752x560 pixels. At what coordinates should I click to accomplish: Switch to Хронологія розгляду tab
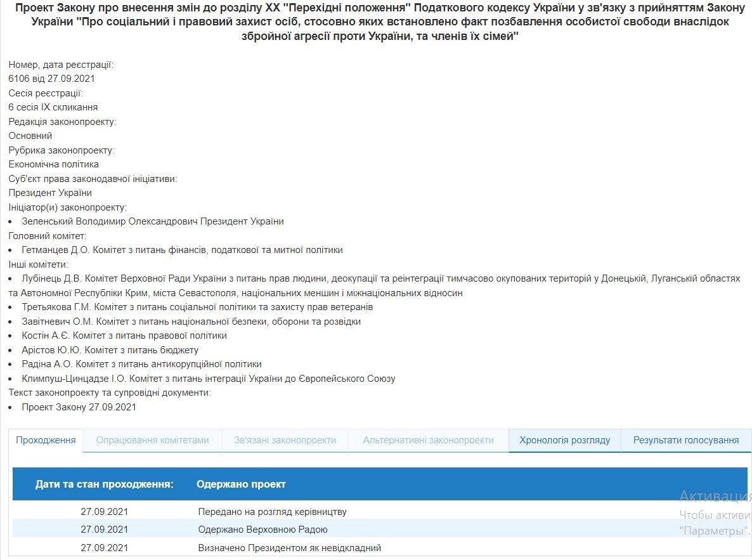[564, 440]
